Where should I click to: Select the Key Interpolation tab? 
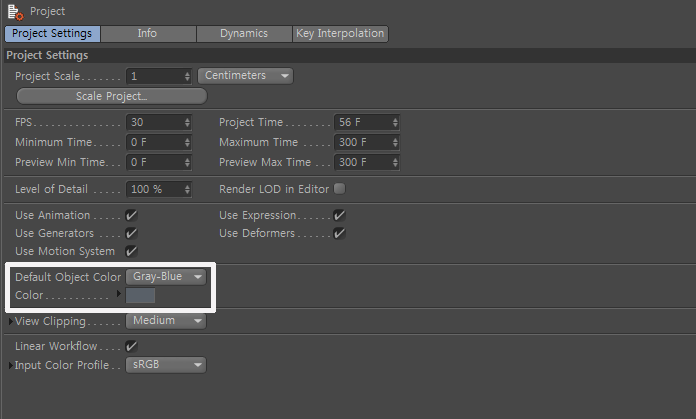[x=340, y=34]
